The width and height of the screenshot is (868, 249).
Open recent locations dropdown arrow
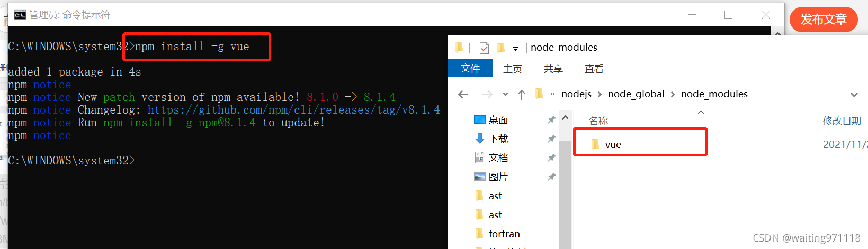[x=505, y=95]
